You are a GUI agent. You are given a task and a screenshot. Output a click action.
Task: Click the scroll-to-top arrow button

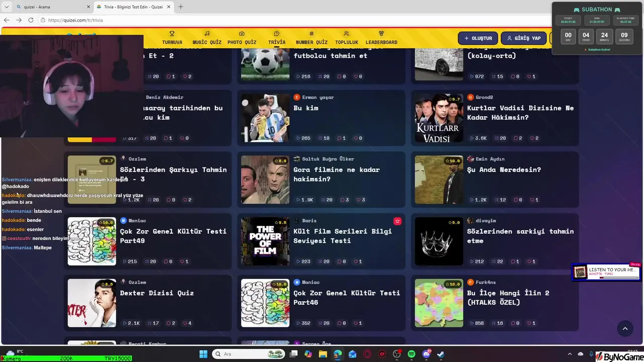(625, 328)
